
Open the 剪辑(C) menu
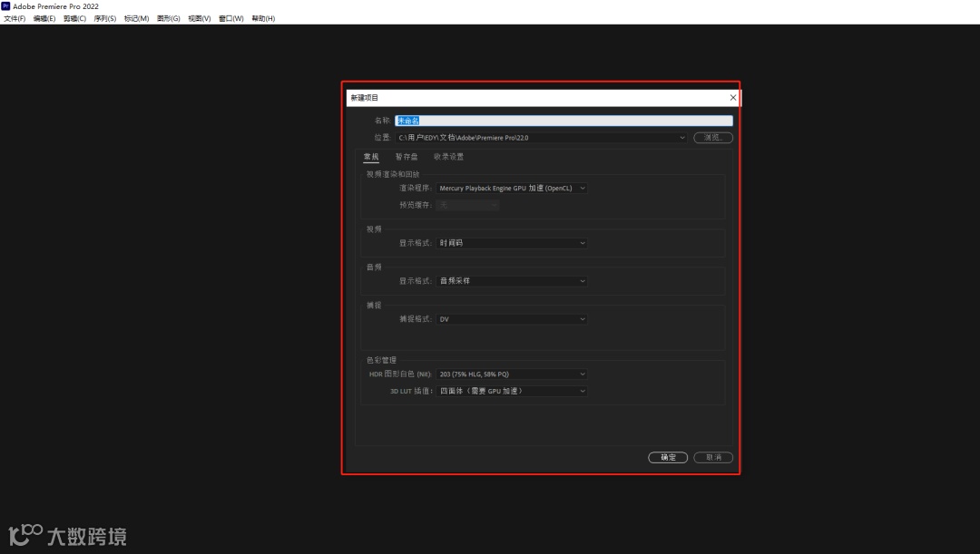pos(74,19)
